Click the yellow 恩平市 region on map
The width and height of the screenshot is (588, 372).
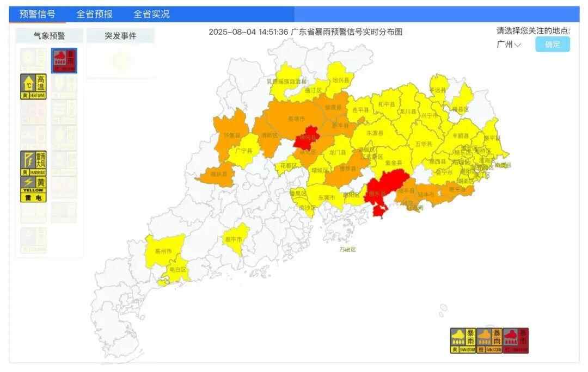236,239
